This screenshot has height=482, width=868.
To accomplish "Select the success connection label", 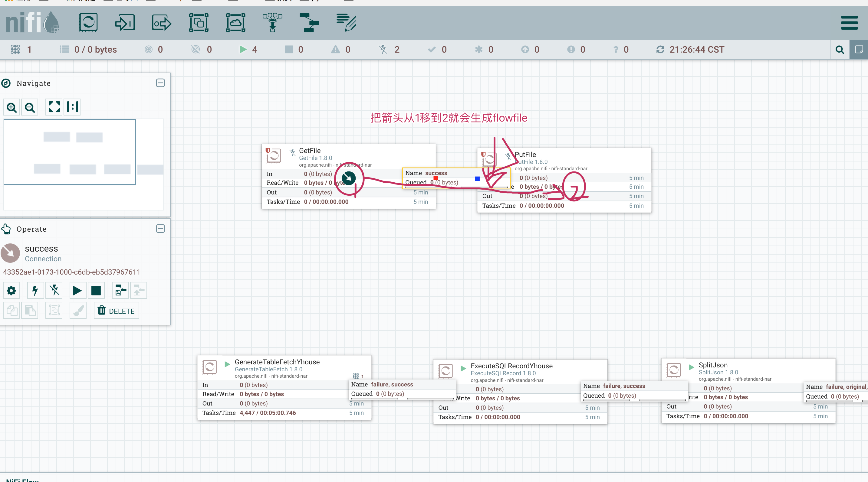I will pos(456,178).
